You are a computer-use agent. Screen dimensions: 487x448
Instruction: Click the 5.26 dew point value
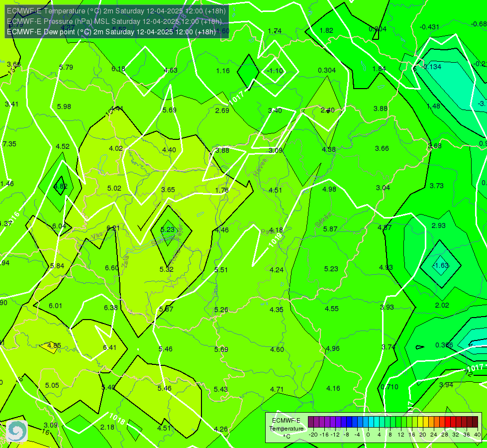click(221, 310)
